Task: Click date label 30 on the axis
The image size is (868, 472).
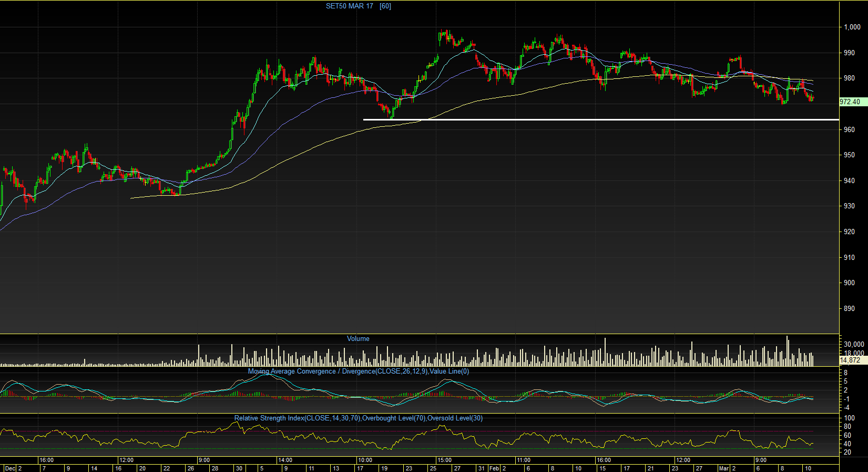Action: (x=239, y=468)
